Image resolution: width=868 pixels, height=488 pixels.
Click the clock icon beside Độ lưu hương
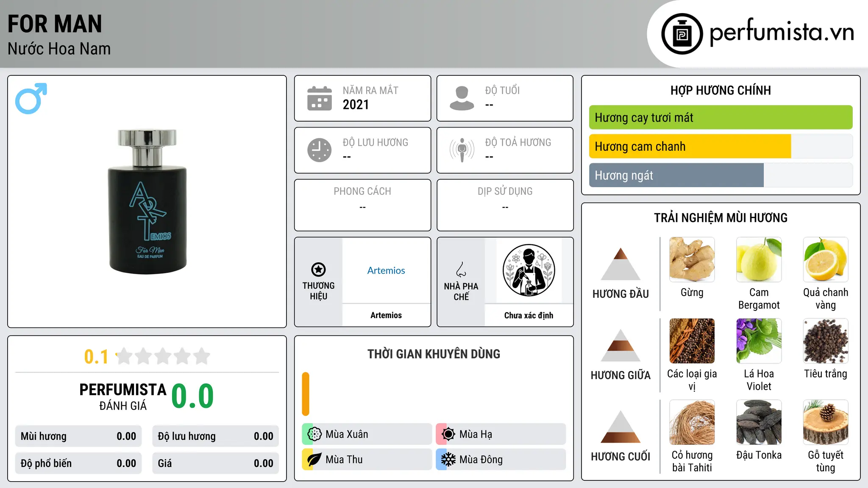[320, 150]
